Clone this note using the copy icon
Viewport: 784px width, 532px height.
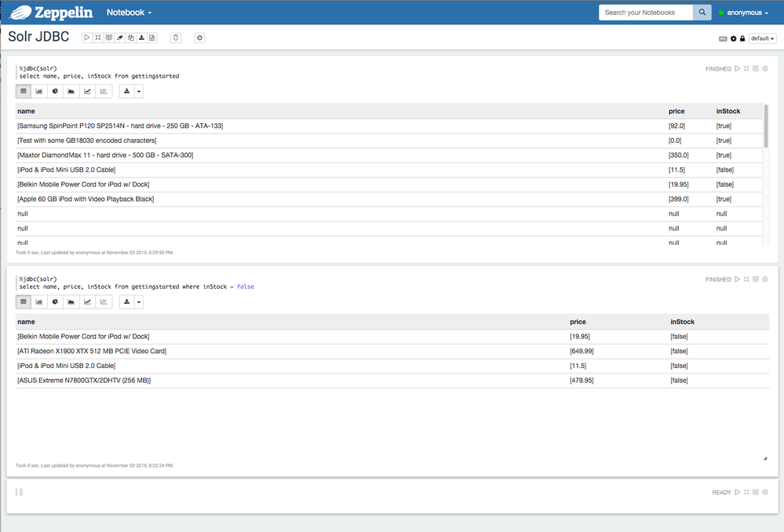pos(130,38)
